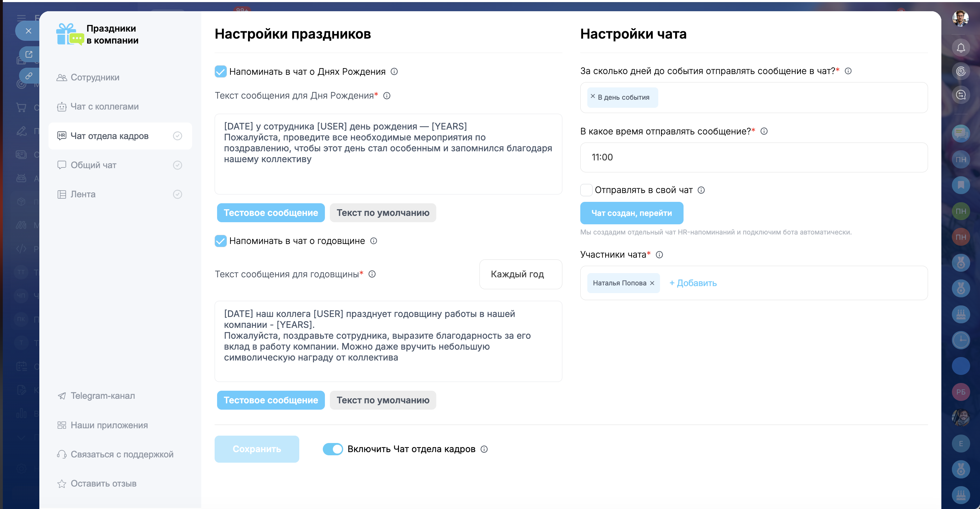Switch to 'Общий чат' sidebar item
This screenshot has height=509, width=980.
coord(93,165)
